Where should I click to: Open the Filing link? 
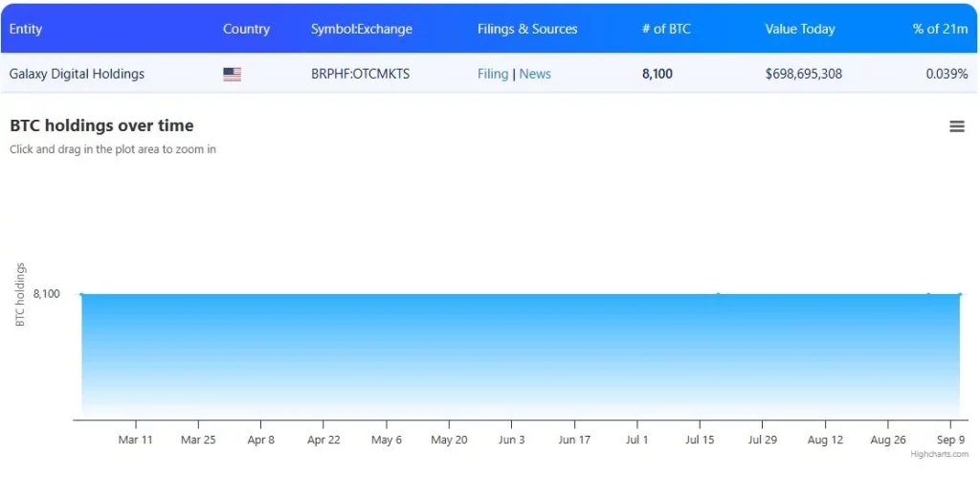pyautogui.click(x=493, y=74)
